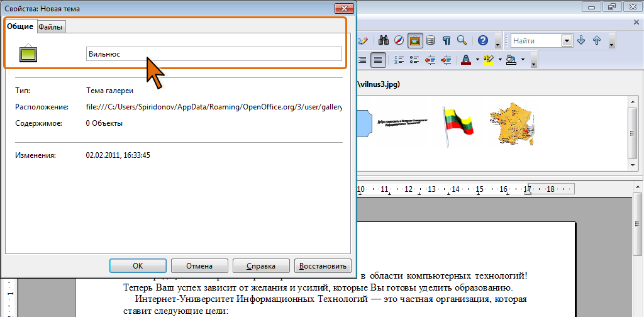Open Find & Replace binoculars icon

pyautogui.click(x=384, y=41)
